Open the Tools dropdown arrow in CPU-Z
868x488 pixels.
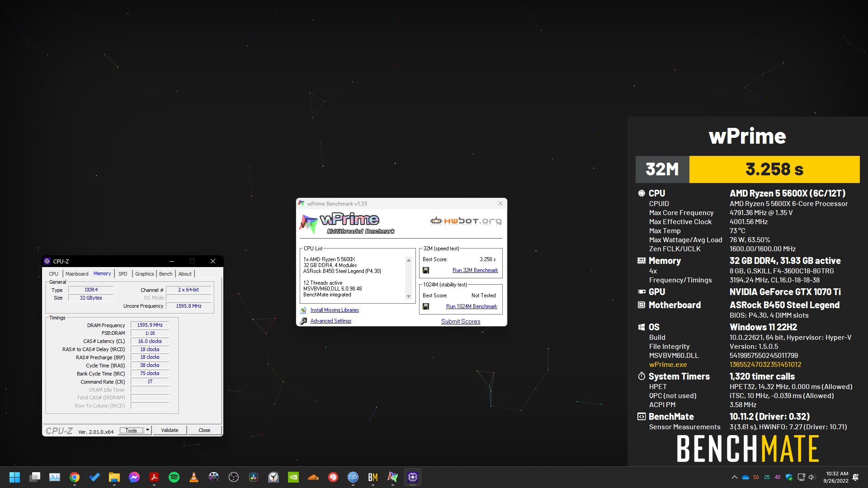147,430
